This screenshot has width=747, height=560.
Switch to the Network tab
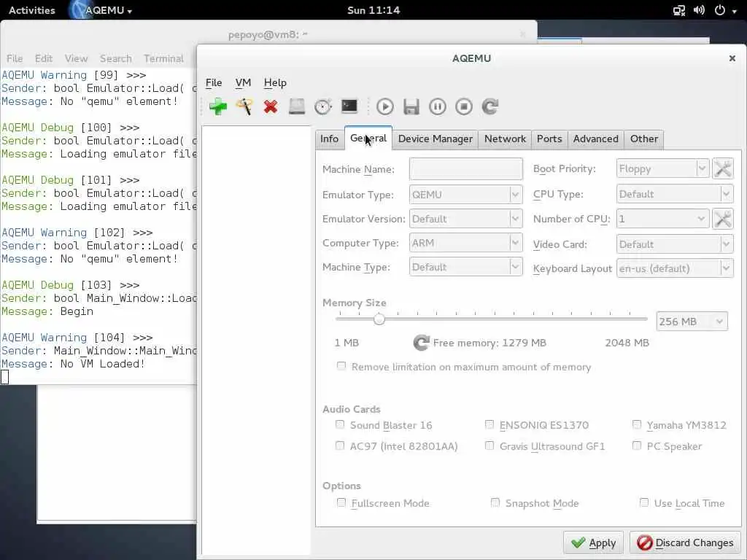coord(505,139)
